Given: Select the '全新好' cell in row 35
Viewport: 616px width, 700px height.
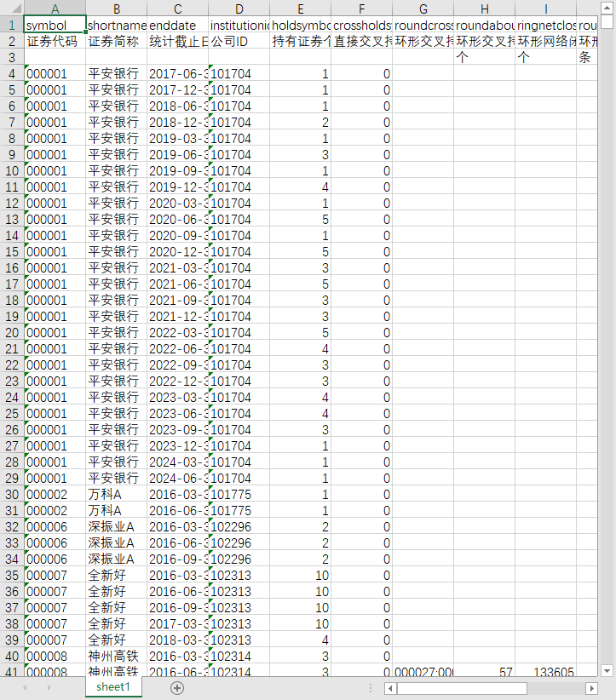Looking at the screenshot, I should click(117, 575).
